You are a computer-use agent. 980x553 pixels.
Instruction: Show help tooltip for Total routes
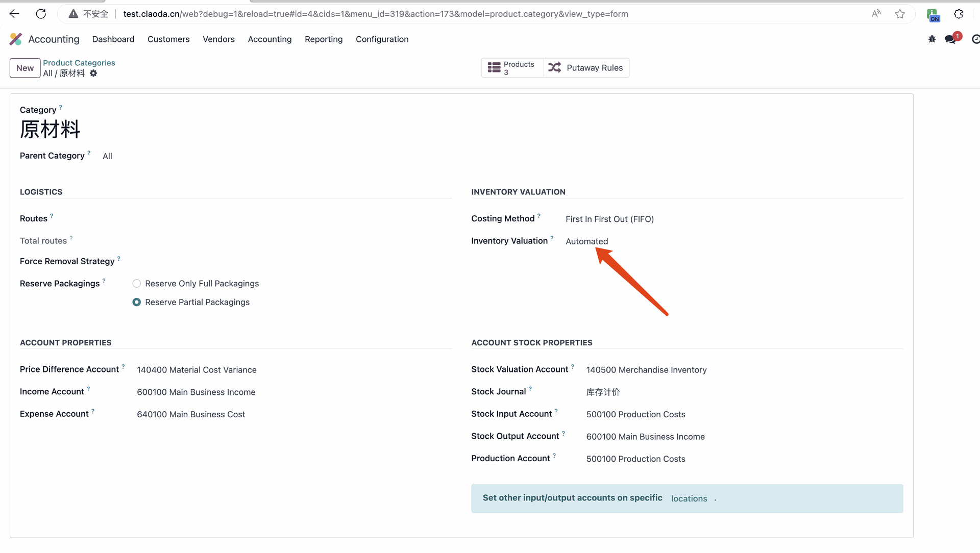click(71, 238)
